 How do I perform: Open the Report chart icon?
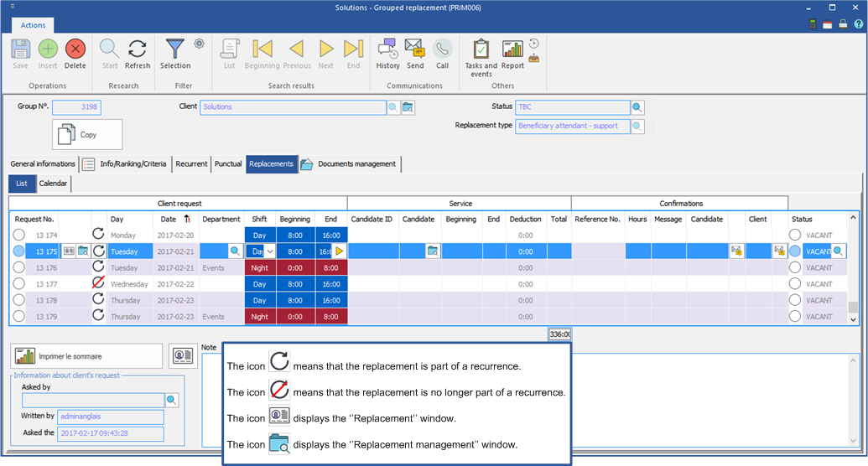tap(512, 49)
